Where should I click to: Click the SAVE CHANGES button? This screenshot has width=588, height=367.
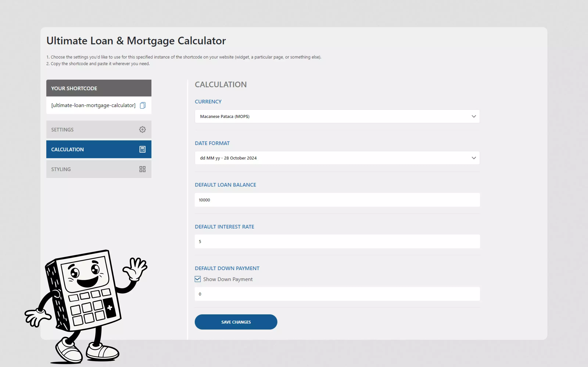[x=236, y=322]
